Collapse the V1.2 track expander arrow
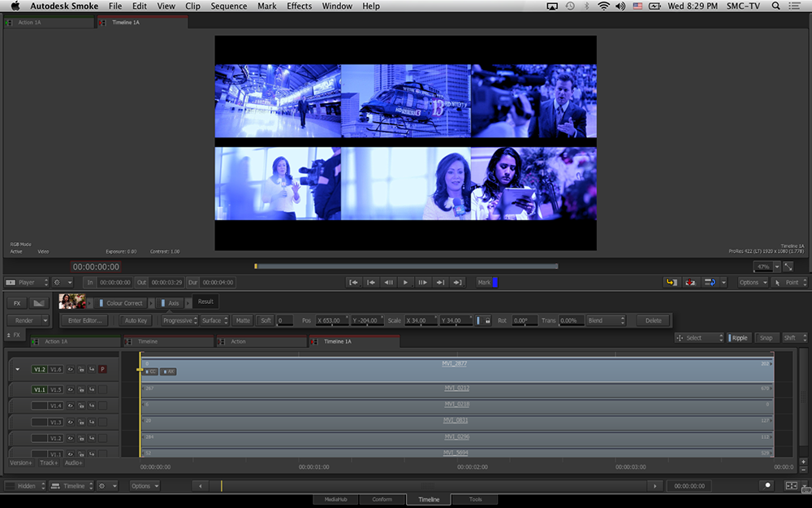The image size is (812, 508). coord(18,369)
